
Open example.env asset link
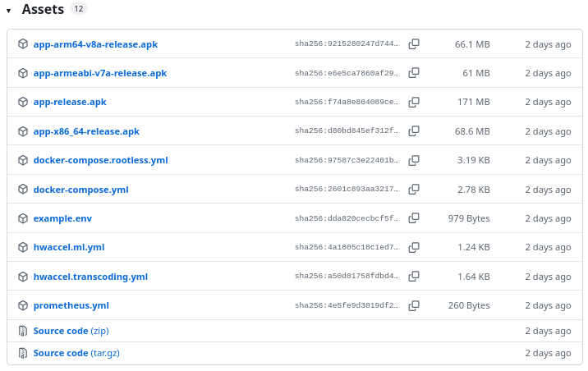(x=62, y=218)
